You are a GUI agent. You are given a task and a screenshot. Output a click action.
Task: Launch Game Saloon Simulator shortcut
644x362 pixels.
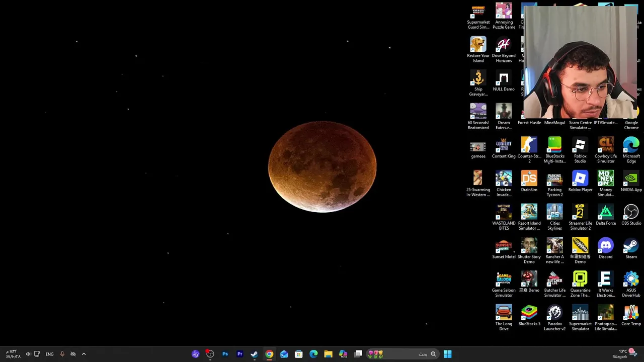point(504,284)
